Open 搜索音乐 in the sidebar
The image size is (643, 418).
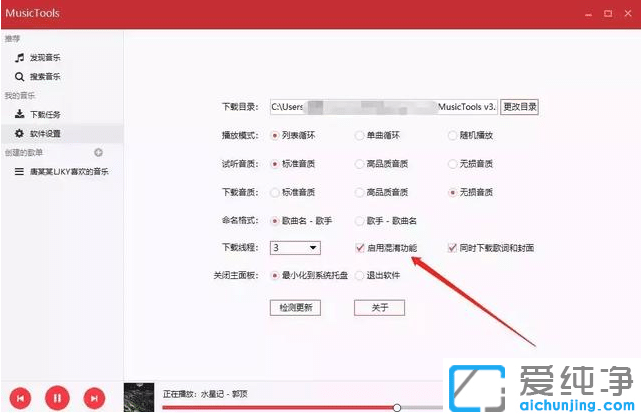point(62,77)
